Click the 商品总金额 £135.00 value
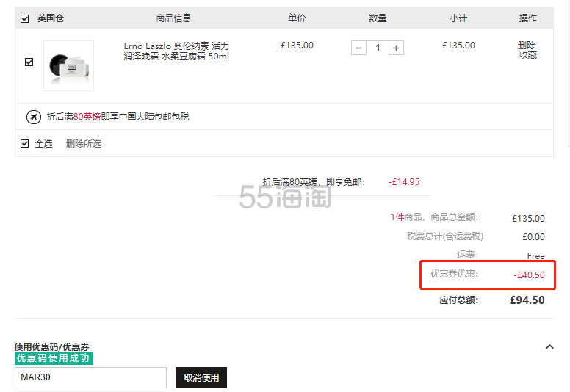The width and height of the screenshot is (570, 392). click(x=528, y=218)
